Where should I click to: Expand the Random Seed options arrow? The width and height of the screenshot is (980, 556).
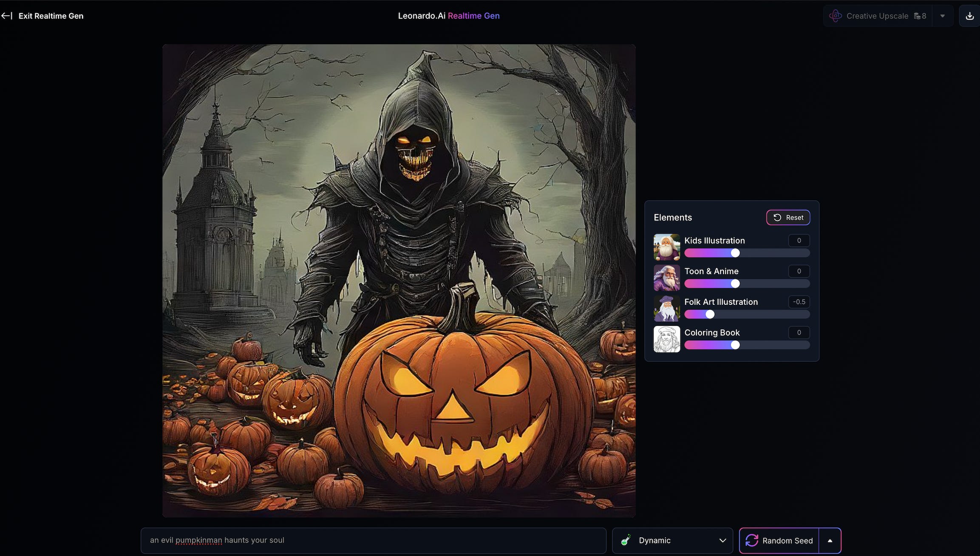[x=830, y=540]
